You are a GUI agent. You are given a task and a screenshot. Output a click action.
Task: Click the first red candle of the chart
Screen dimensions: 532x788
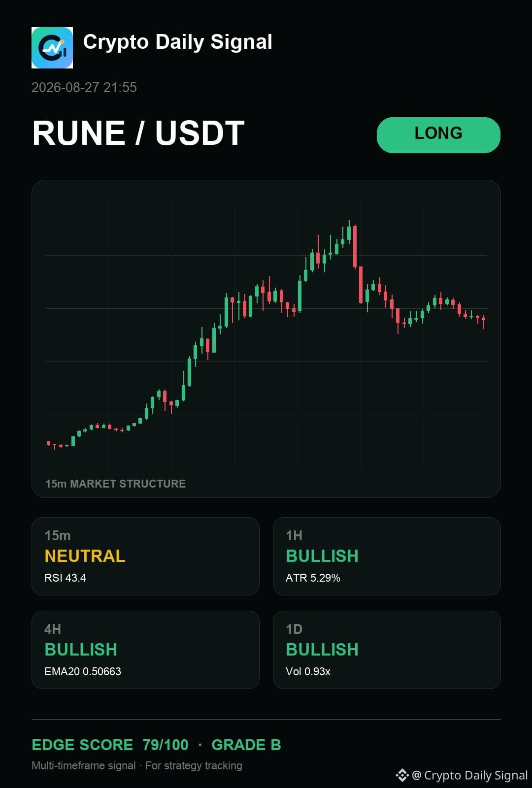point(48,443)
